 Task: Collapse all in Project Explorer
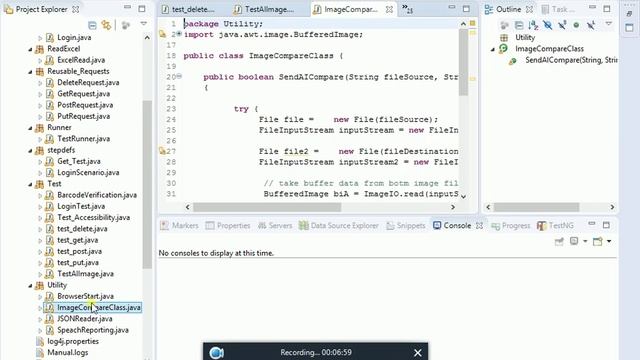click(92, 25)
